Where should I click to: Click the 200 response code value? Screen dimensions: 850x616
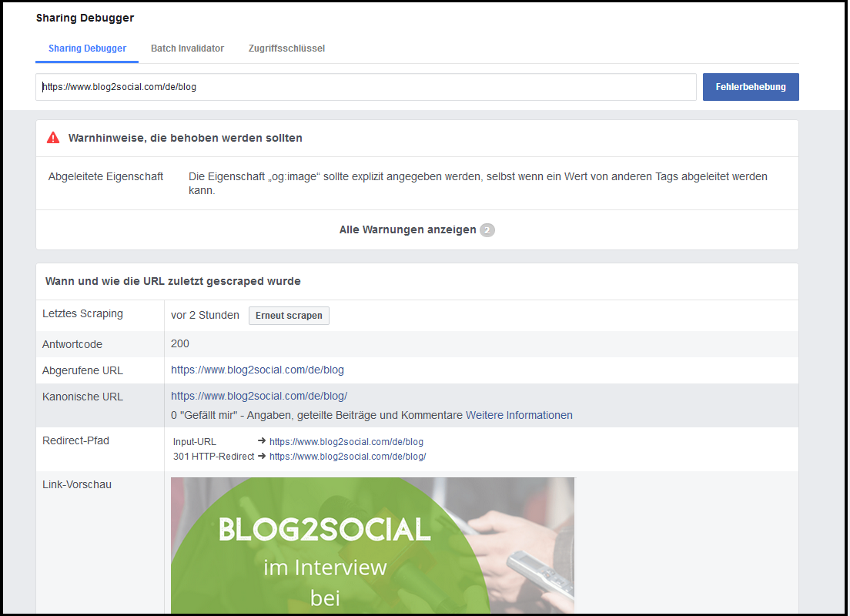180,343
